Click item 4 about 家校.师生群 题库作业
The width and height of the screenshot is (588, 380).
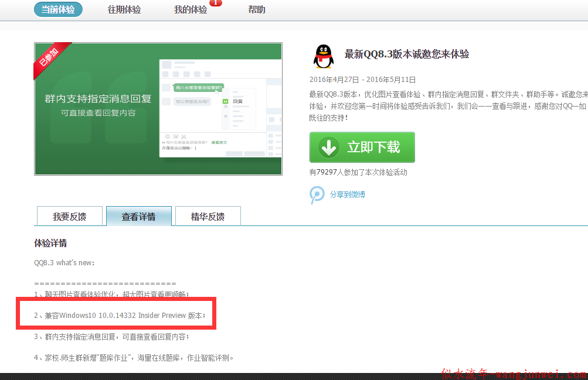tap(134, 358)
